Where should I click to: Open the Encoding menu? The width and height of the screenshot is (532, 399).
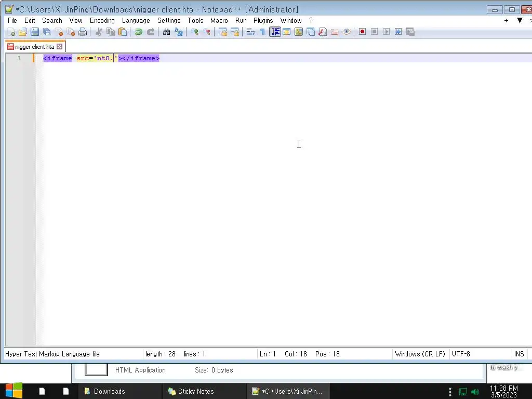tap(102, 21)
